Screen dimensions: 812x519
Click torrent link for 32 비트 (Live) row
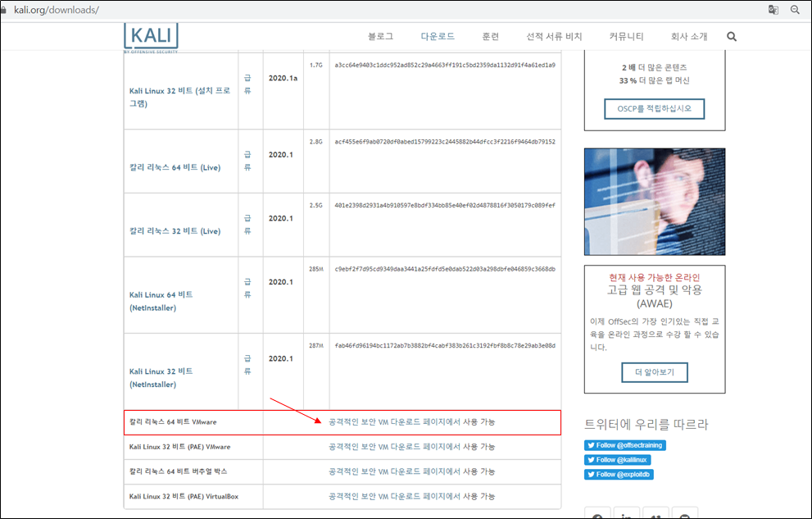click(x=247, y=225)
